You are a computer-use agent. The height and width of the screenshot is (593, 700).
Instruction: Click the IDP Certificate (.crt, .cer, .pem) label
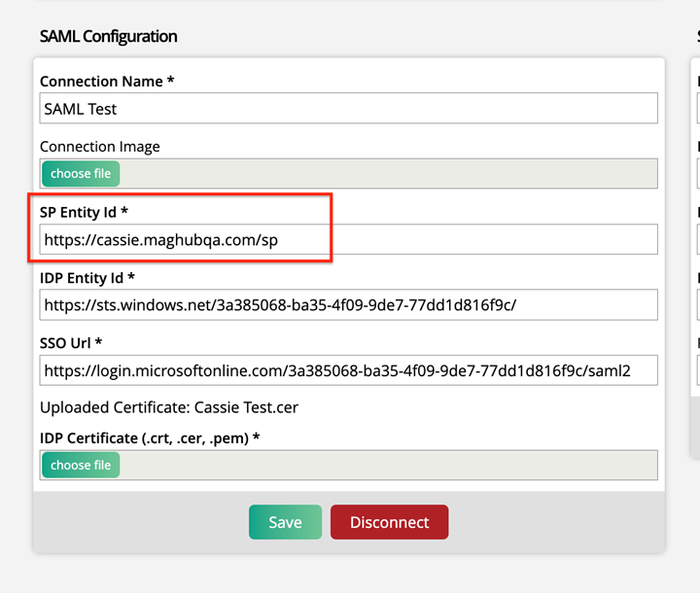coord(150,438)
